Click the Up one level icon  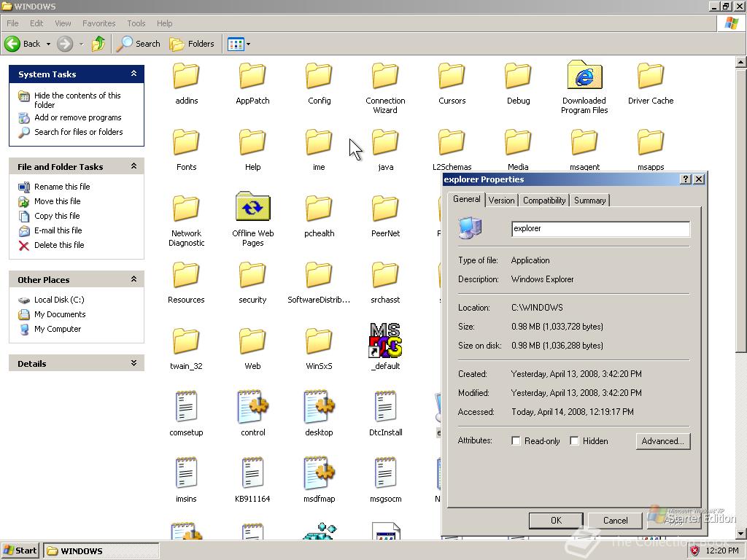98,44
